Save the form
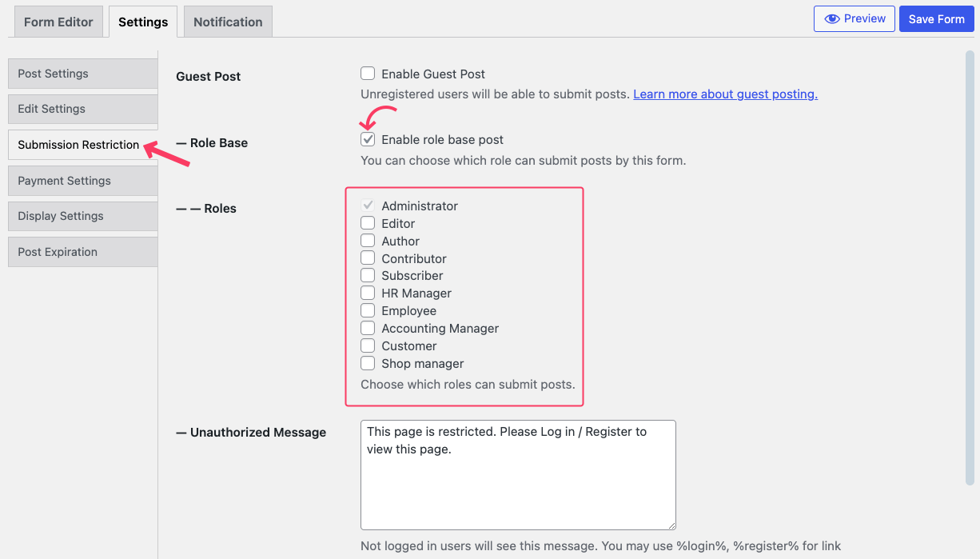980x559 pixels. click(936, 19)
